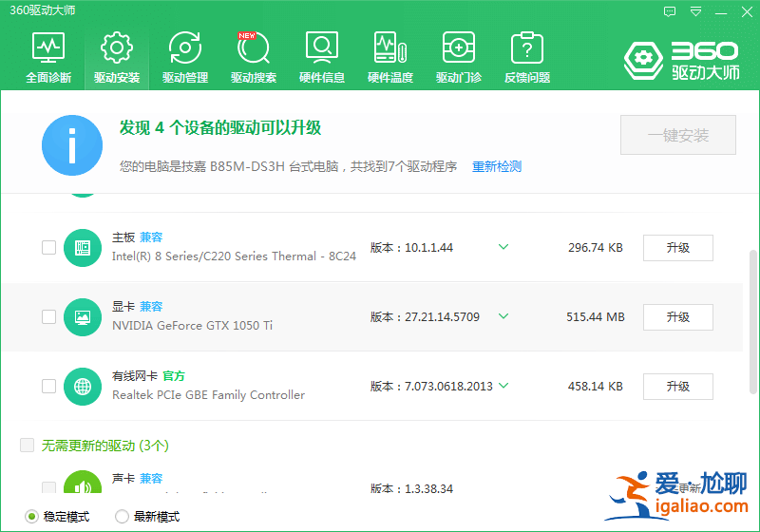This screenshot has width=760, height=532.
Task: Click the 重新检测 link
Action: click(x=497, y=166)
